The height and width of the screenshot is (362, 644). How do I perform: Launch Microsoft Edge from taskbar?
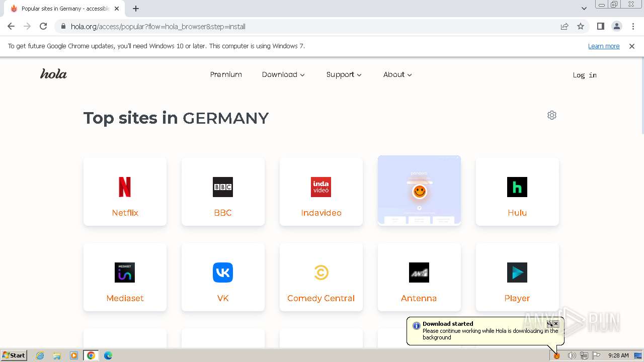108,355
